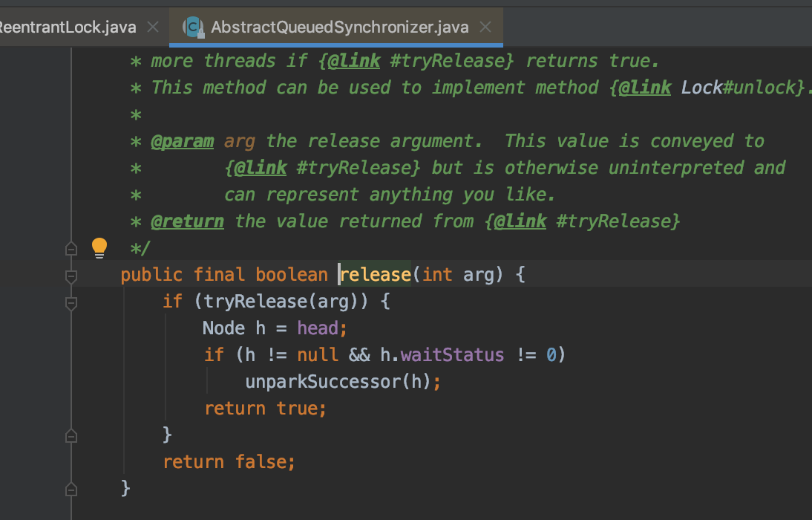
Task: Fold the if (tryRelease(arg)) block
Action: (x=71, y=302)
